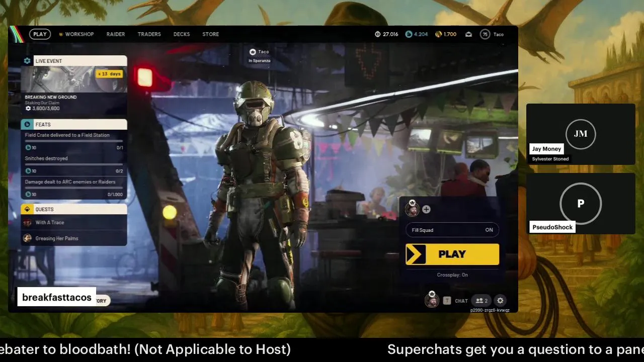Open the With A Trace quest

[74, 223]
